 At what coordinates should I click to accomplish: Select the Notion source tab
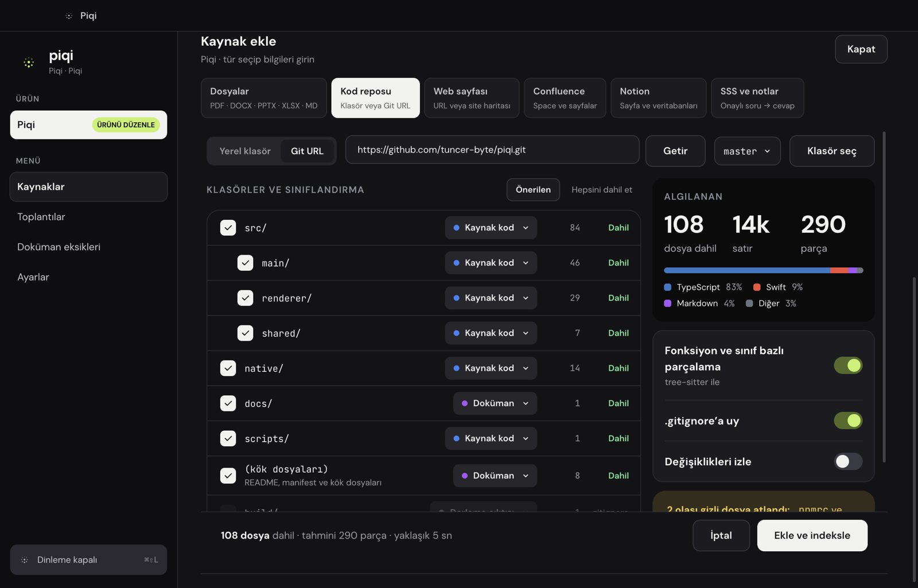click(x=658, y=98)
